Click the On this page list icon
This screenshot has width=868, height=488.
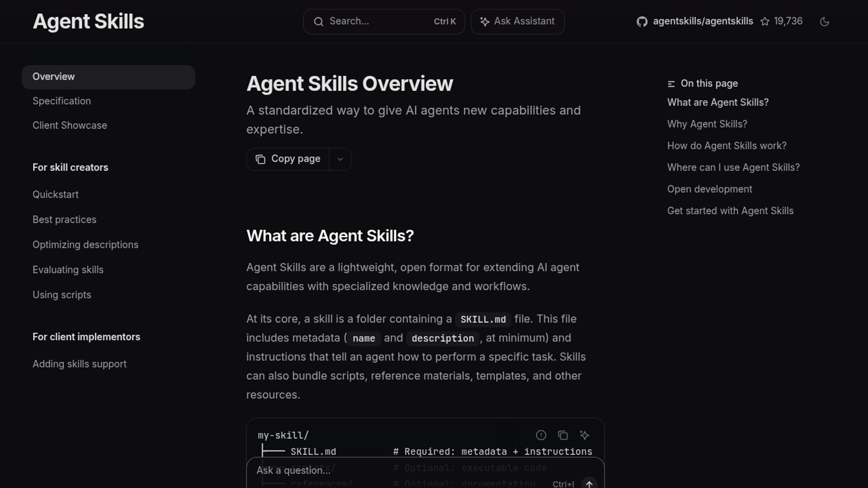point(671,84)
